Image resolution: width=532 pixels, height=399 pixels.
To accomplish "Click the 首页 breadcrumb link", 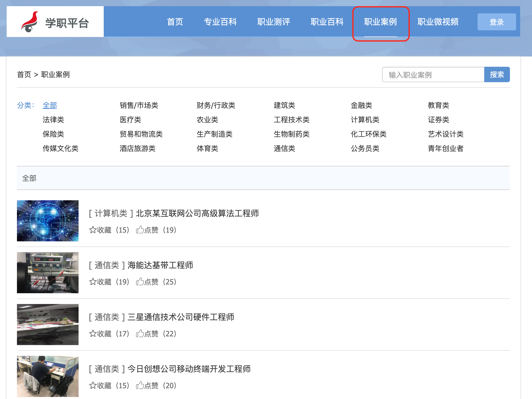I will (x=24, y=75).
